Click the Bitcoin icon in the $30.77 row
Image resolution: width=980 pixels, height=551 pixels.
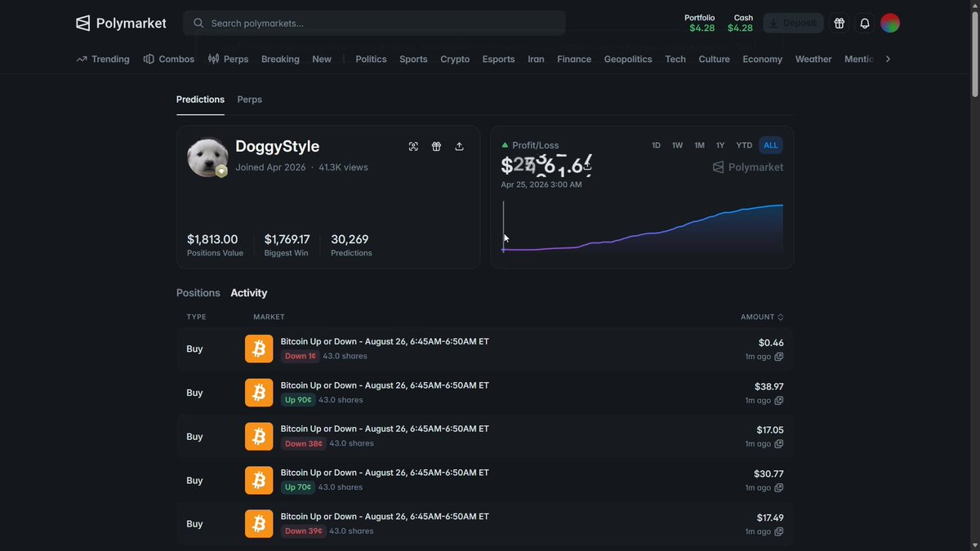(x=259, y=480)
